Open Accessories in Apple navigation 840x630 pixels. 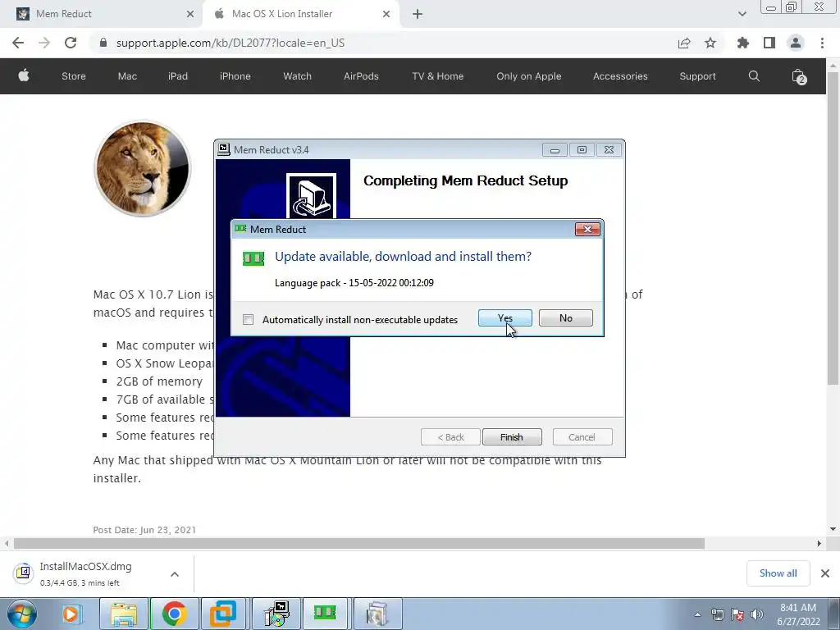click(x=620, y=76)
